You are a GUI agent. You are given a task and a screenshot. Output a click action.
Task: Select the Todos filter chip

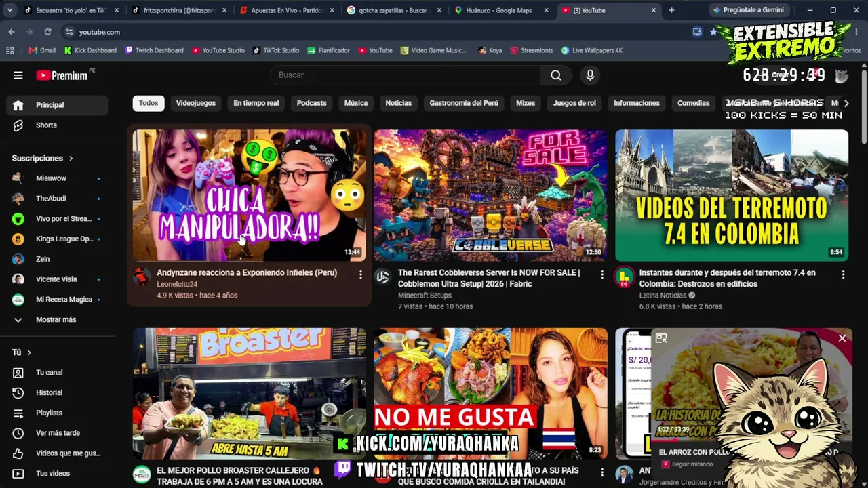pos(149,103)
